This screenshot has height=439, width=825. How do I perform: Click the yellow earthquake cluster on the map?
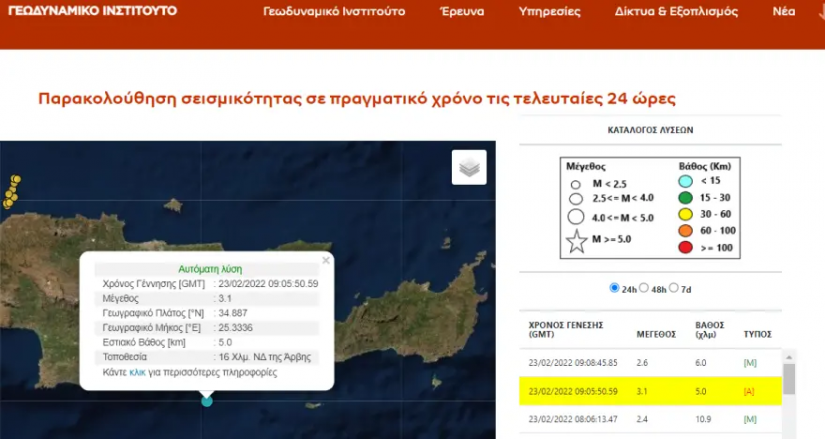coord(12,192)
